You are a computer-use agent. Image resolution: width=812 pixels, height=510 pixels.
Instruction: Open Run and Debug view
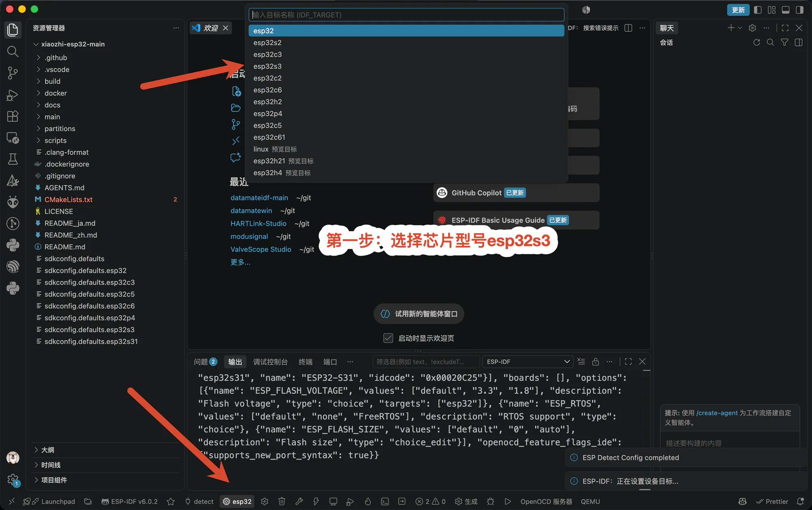[13, 95]
